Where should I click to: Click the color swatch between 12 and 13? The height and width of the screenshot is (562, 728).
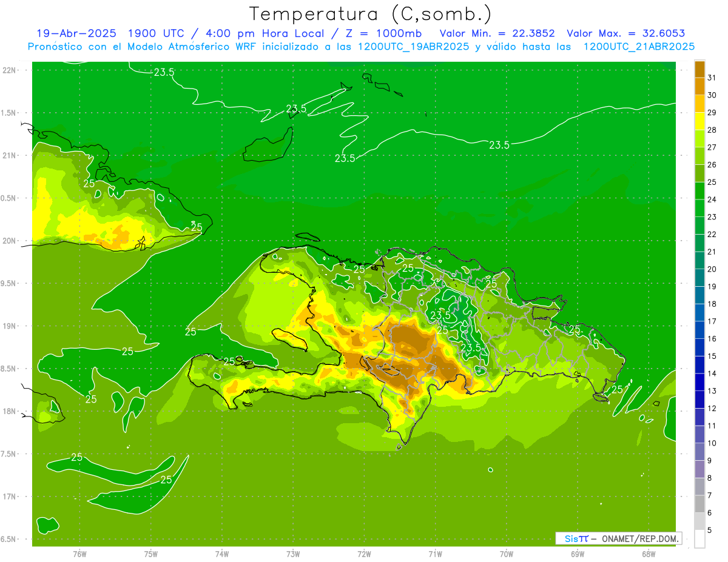(699, 400)
